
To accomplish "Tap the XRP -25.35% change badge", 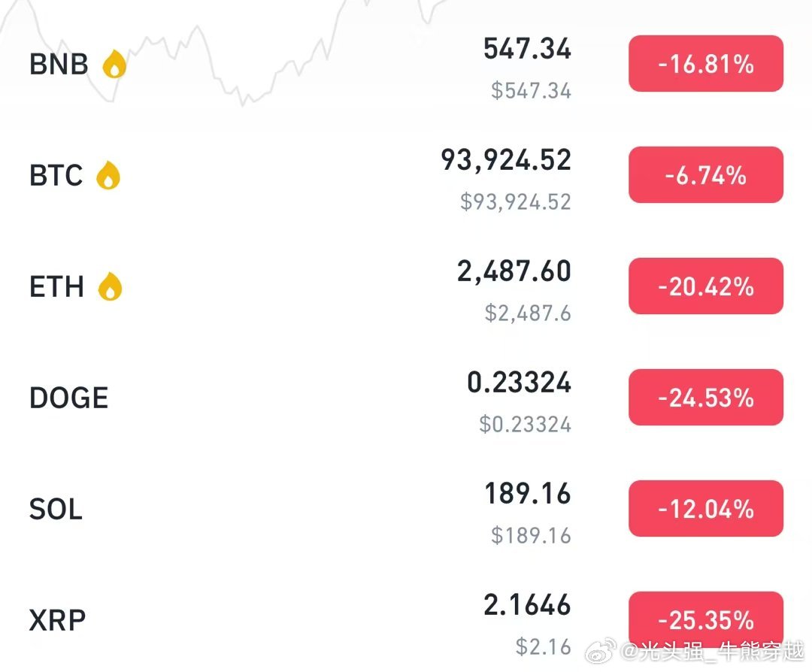I will [706, 619].
